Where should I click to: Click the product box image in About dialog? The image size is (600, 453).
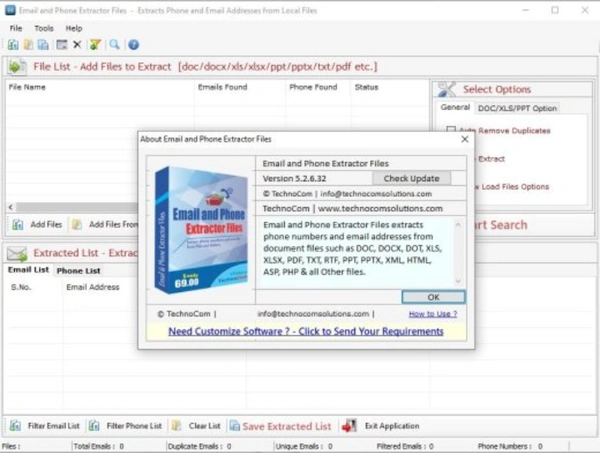click(x=201, y=230)
